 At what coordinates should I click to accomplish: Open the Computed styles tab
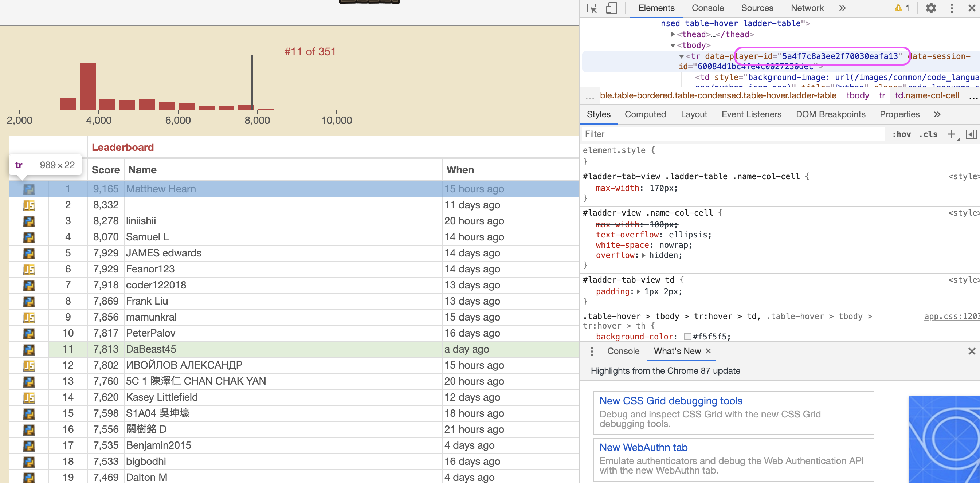coord(645,114)
